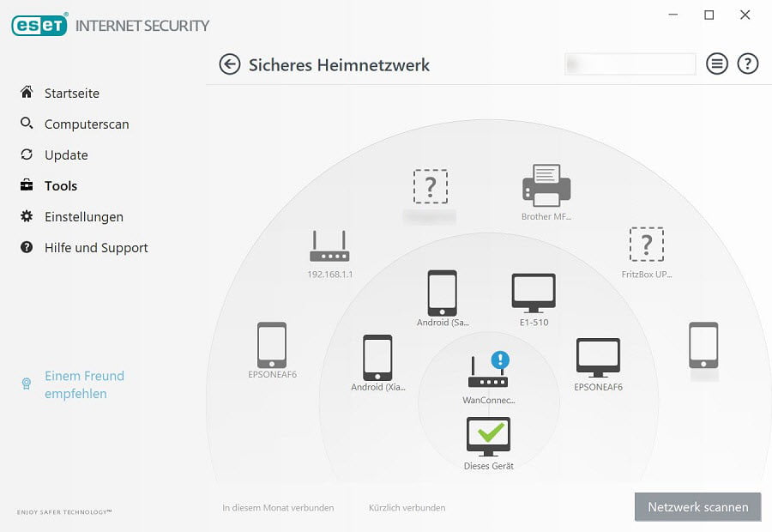This screenshot has height=532, width=772.
Task: Open Computerscan in the sidebar
Action: pyautogui.click(x=87, y=124)
